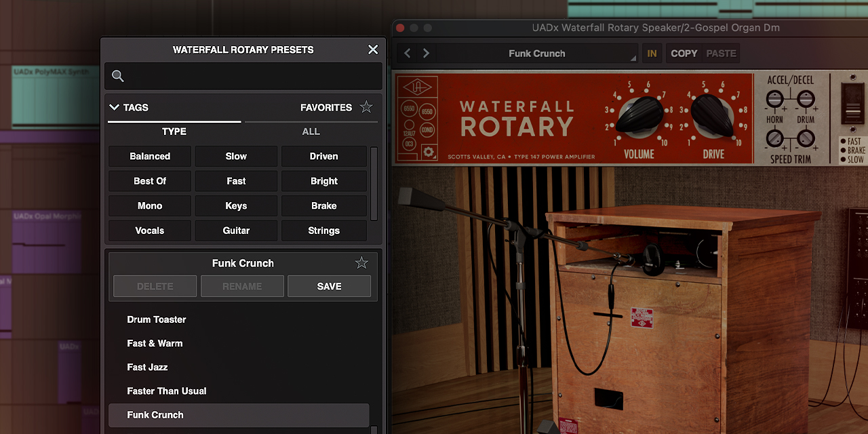Click the VOLUME knob

tap(639, 115)
